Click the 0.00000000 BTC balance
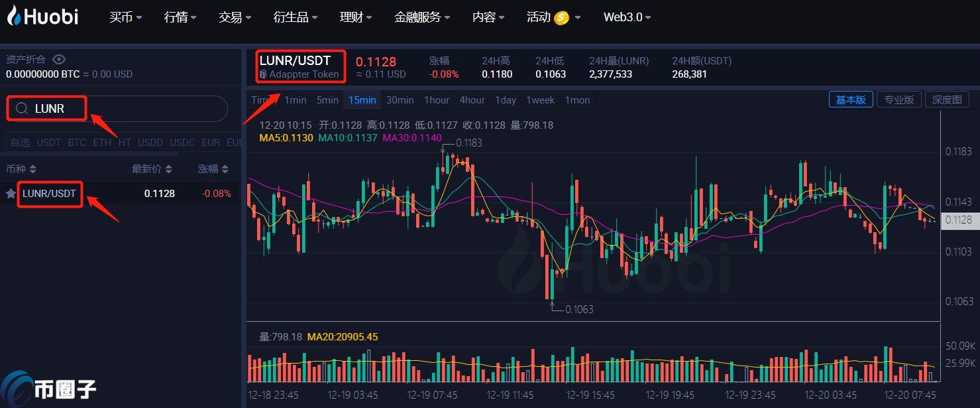This screenshot has height=408, width=980. click(x=42, y=74)
